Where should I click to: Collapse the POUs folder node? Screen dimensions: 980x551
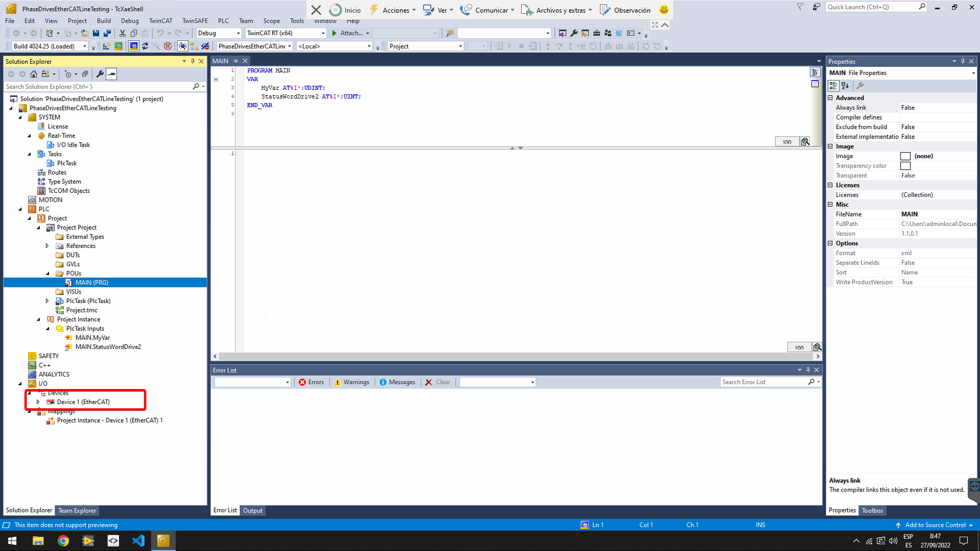pyautogui.click(x=47, y=273)
